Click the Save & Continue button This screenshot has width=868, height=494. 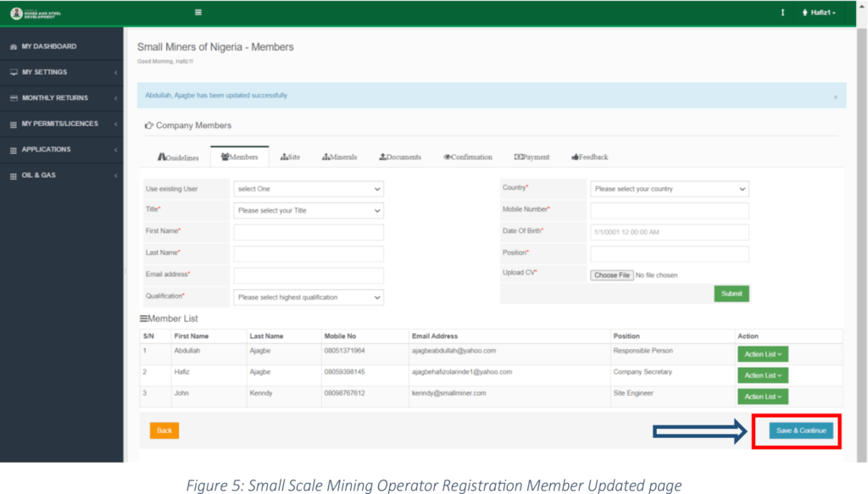pyautogui.click(x=800, y=430)
